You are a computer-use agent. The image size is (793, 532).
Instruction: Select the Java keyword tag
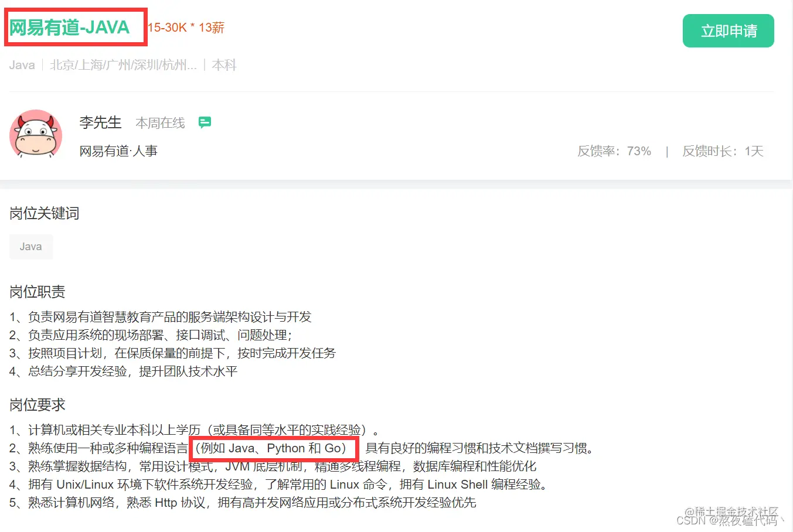point(31,247)
